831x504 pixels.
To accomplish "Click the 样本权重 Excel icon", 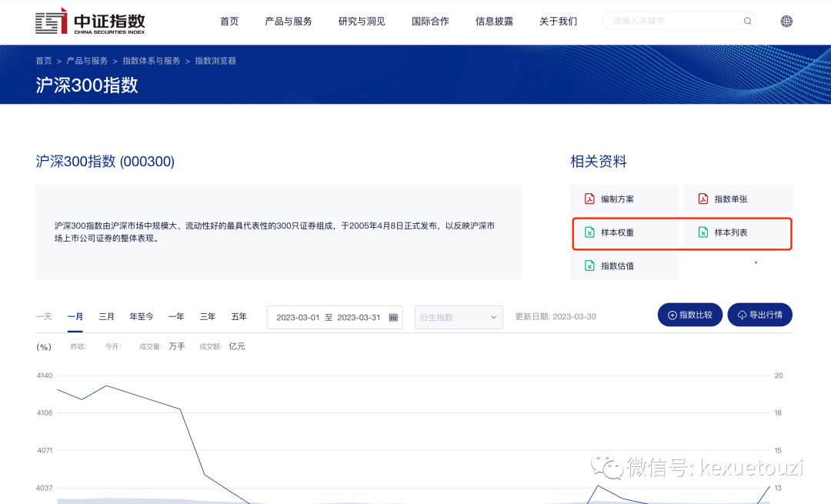I will [589, 232].
